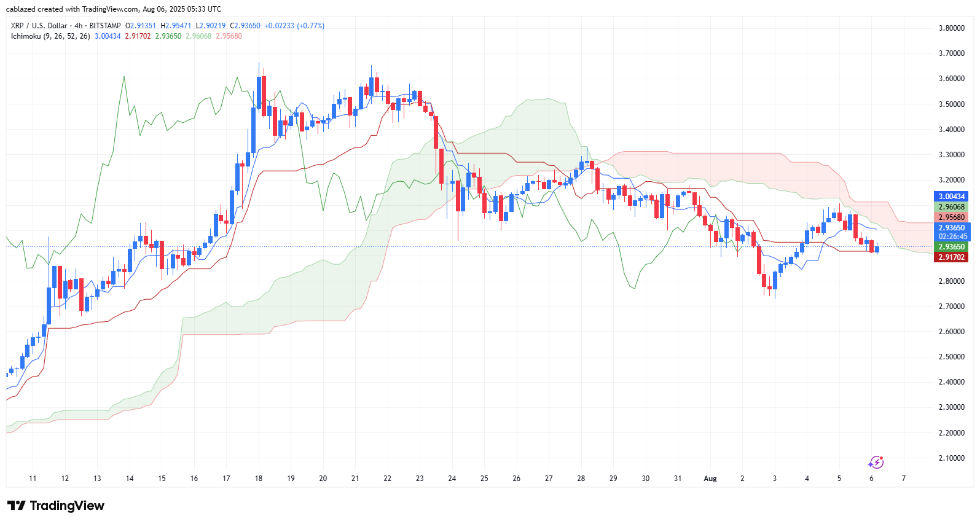Viewport: 980px width, 524px height.
Task: Click the green 2.93650 price axis label
Action: [951, 247]
